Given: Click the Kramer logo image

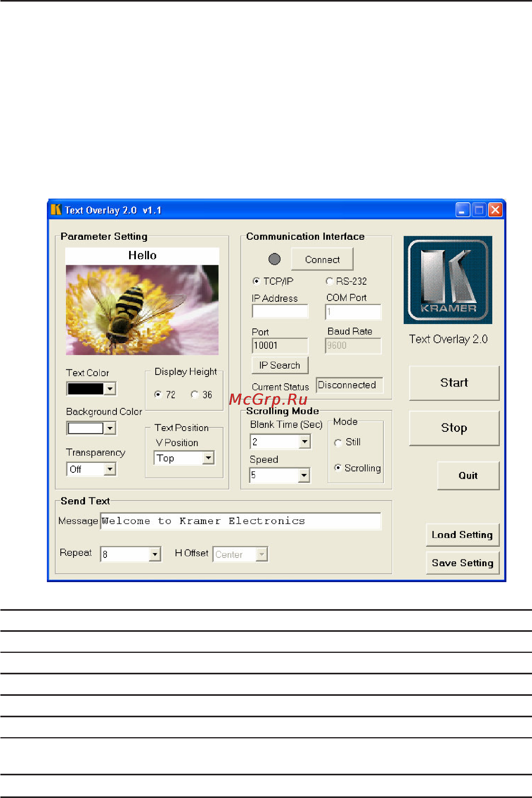Looking at the screenshot, I should coord(448,280).
